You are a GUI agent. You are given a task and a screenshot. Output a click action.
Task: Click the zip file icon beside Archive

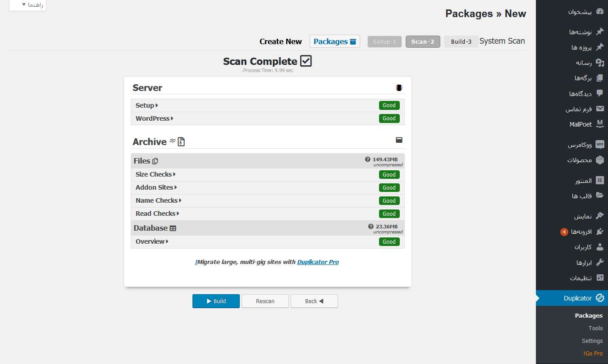(x=181, y=141)
